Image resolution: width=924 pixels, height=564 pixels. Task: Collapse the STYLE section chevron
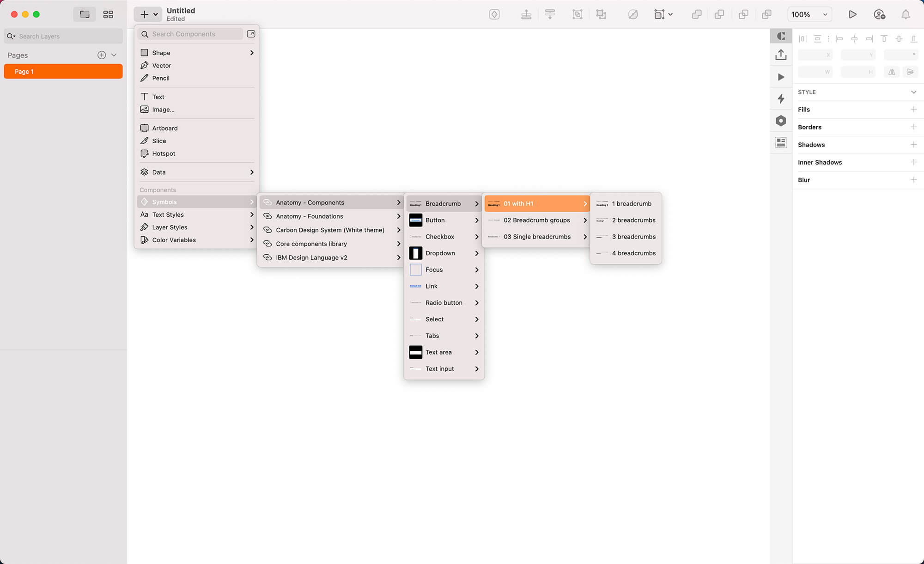[913, 92]
